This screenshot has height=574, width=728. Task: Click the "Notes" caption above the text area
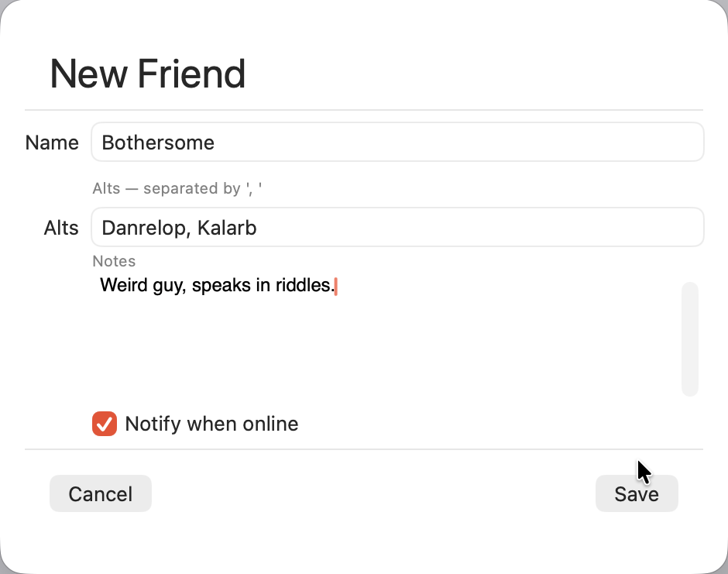tap(114, 261)
